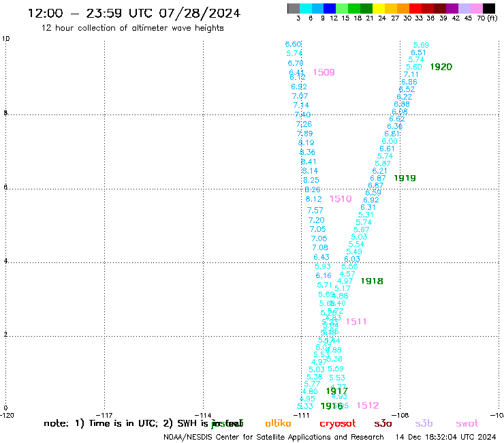Select the 'altika' satellite legend label
Image resolution: width=504 pixels, height=443 pixels.
click(x=278, y=423)
